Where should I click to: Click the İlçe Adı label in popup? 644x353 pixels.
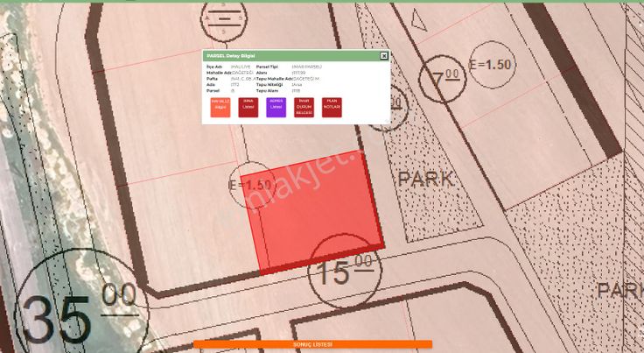coord(214,67)
